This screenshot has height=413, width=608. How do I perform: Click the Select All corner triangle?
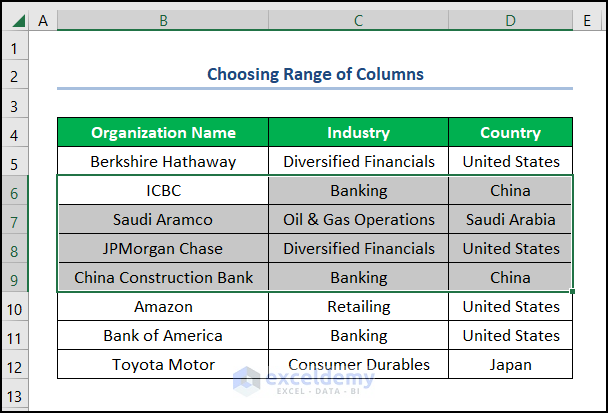17,20
